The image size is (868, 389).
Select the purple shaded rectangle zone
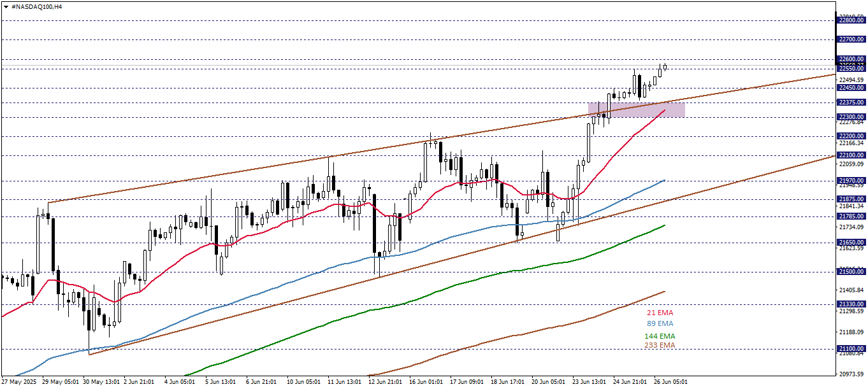(x=636, y=110)
